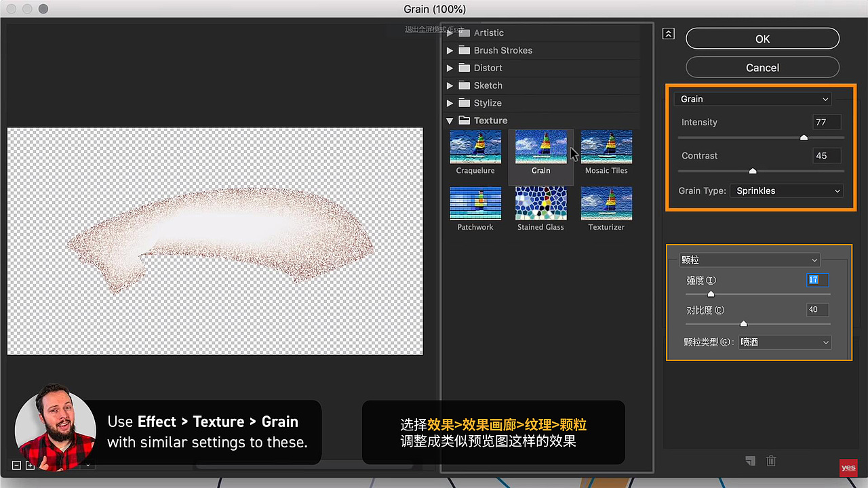This screenshot has width=868, height=488.
Task: Collapse the Texture category triangle
Action: coord(450,121)
